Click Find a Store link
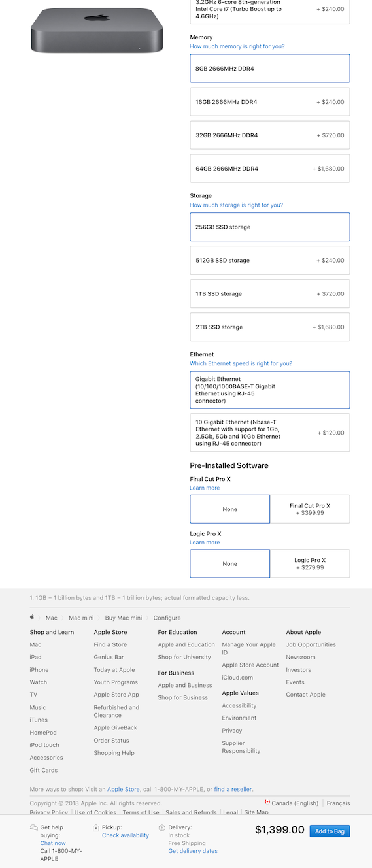Image resolution: width=372 pixels, height=868 pixels. (x=110, y=644)
